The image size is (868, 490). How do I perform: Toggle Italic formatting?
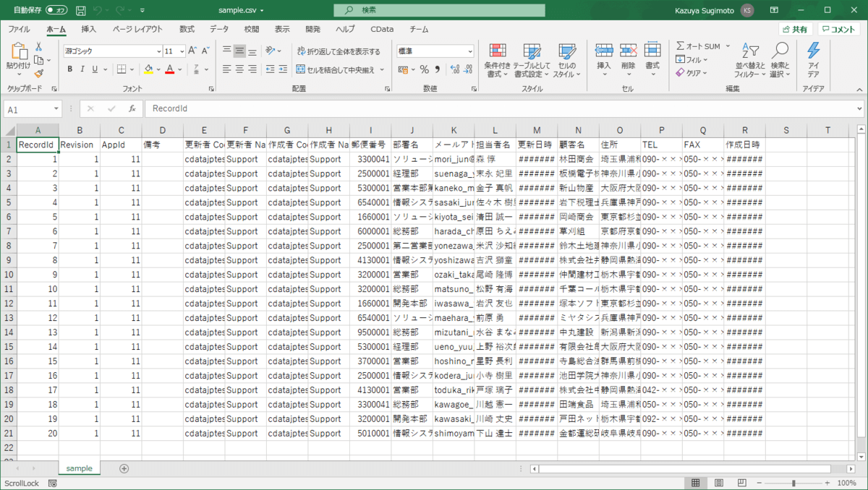pos(82,69)
